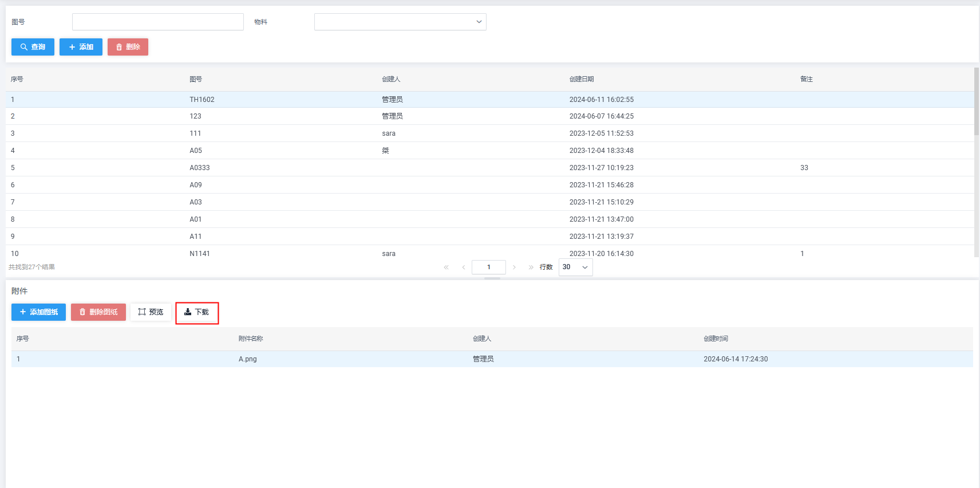Go to the previous results page
This screenshot has height=488, width=980.
click(x=464, y=267)
